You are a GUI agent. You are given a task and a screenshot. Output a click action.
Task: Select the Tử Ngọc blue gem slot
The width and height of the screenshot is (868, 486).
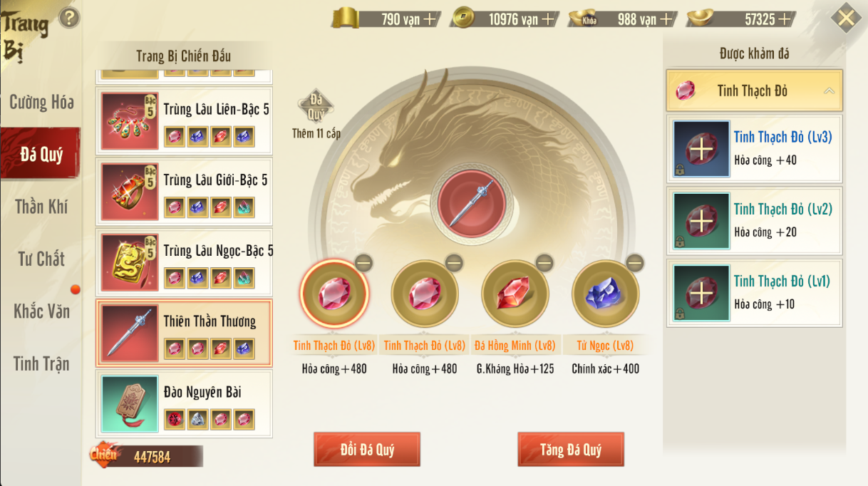click(x=605, y=294)
